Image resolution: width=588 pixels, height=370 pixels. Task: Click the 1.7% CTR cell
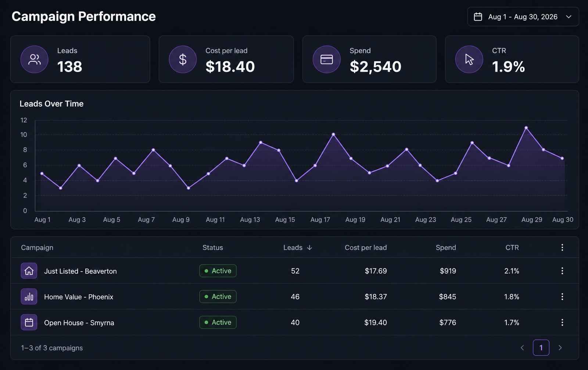[x=512, y=322]
